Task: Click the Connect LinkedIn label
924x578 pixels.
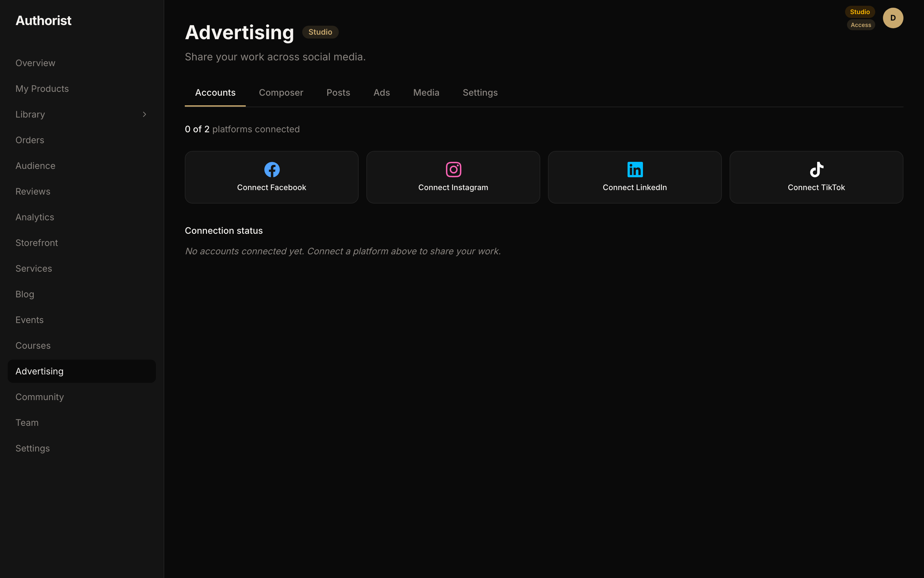Action: point(635,187)
